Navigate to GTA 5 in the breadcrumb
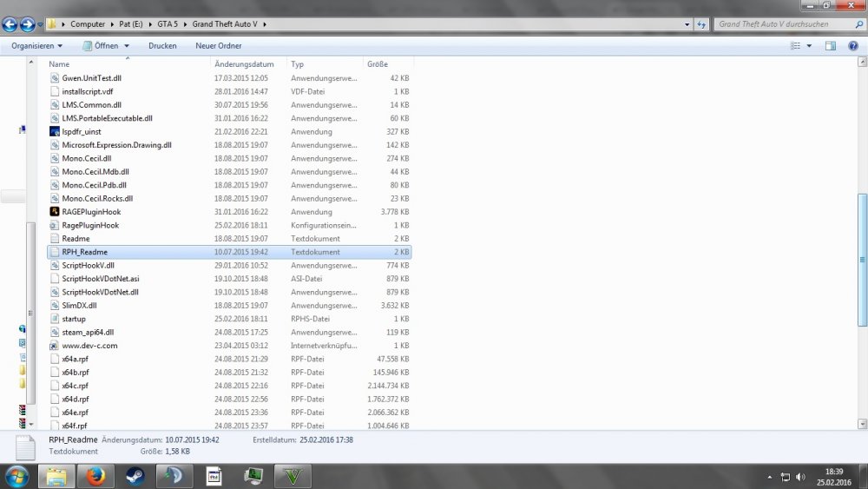The width and height of the screenshot is (868, 489). pos(168,24)
